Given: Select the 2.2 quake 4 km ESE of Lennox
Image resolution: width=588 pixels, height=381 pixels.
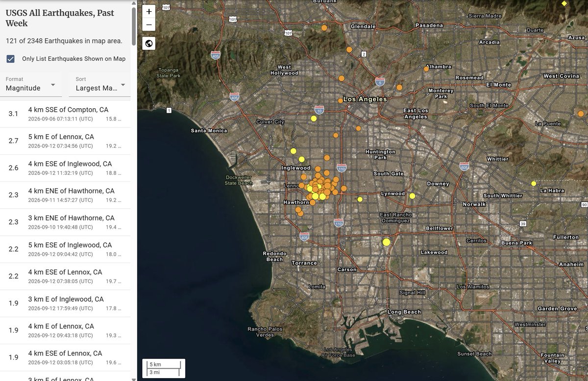Looking at the screenshot, I should [x=65, y=276].
